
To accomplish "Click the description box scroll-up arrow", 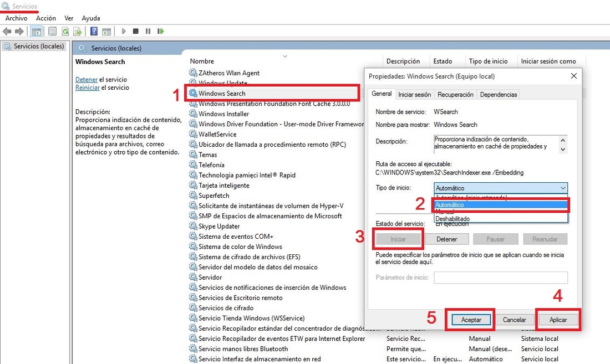I will click(x=563, y=140).
